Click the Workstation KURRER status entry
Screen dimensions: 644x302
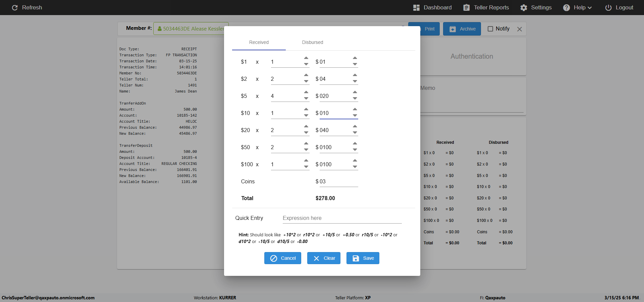(215, 298)
